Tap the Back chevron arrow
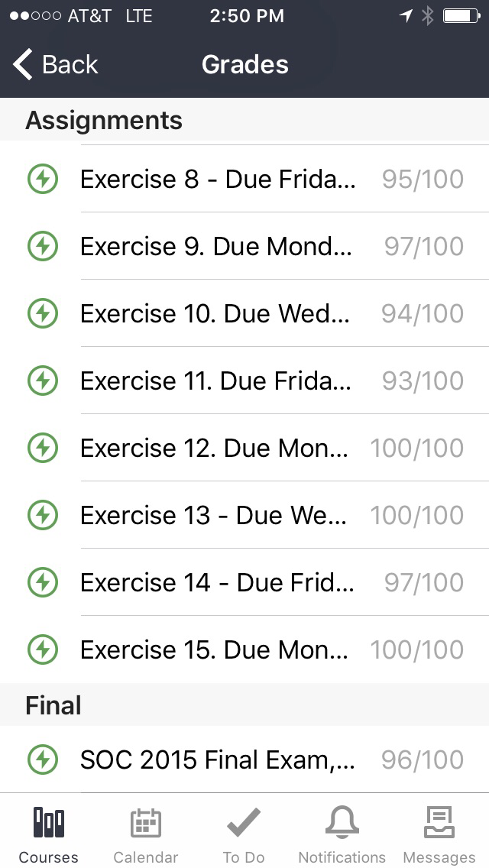The height and width of the screenshot is (868, 489). 23,65
